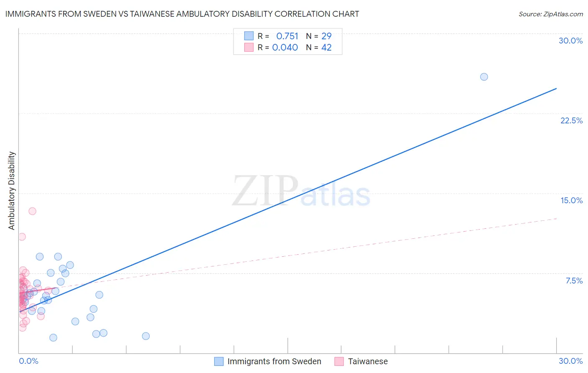Select the blue outlier point near 26%
Viewport: 588px width, 373px height.
click(x=484, y=77)
